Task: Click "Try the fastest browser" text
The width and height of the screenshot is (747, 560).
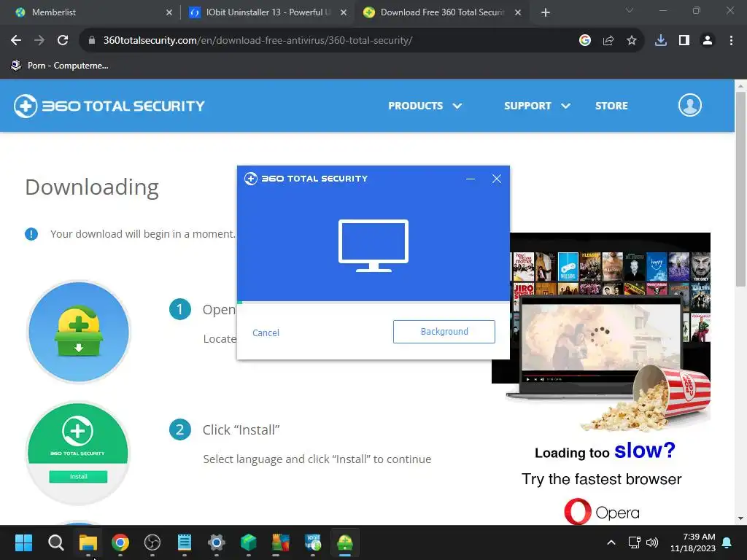Action: (601, 479)
